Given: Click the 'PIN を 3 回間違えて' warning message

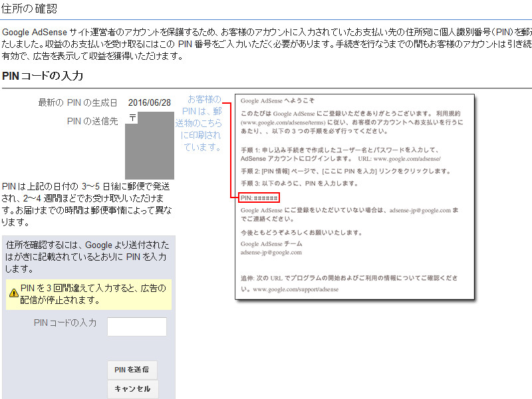Looking at the screenshot, I should coord(93,294).
